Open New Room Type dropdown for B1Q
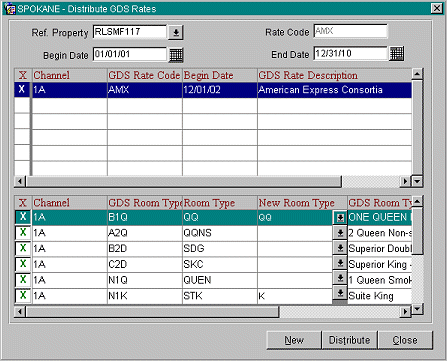 point(340,218)
